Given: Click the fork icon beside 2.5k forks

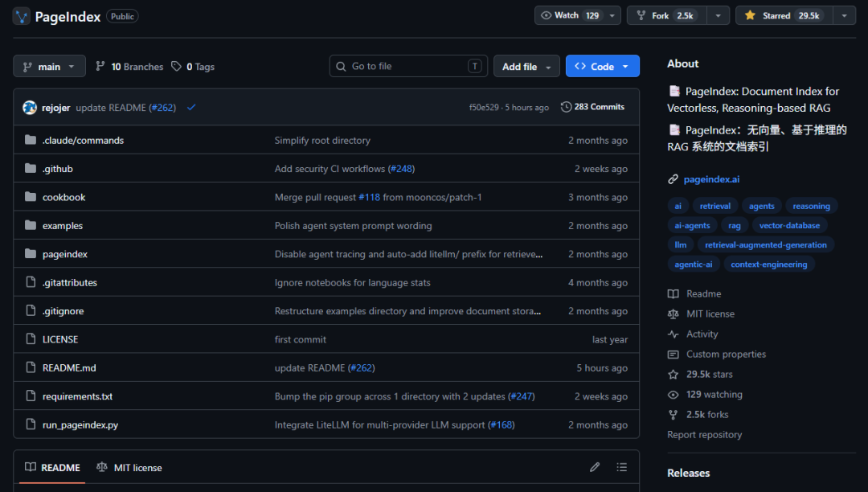Looking at the screenshot, I should coord(674,415).
